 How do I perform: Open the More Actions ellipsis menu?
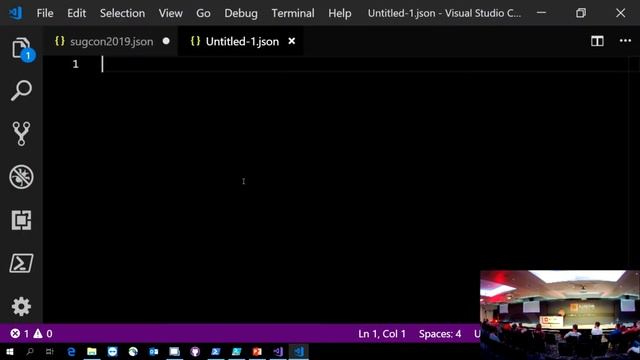625,41
